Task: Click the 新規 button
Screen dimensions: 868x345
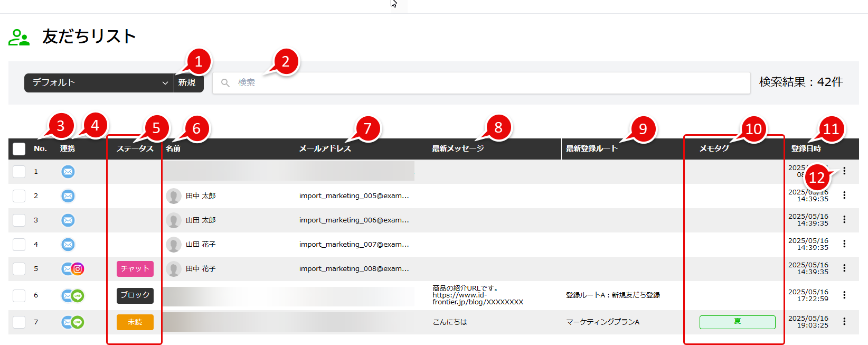Action: [187, 83]
